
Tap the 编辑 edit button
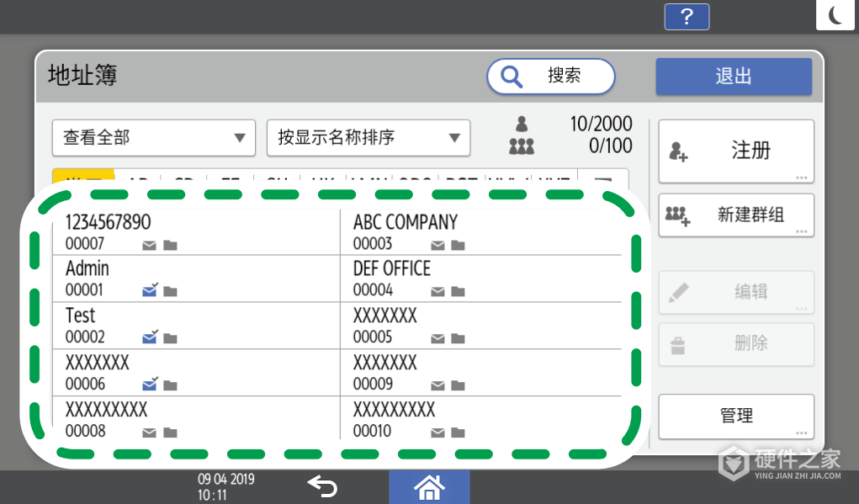point(735,293)
